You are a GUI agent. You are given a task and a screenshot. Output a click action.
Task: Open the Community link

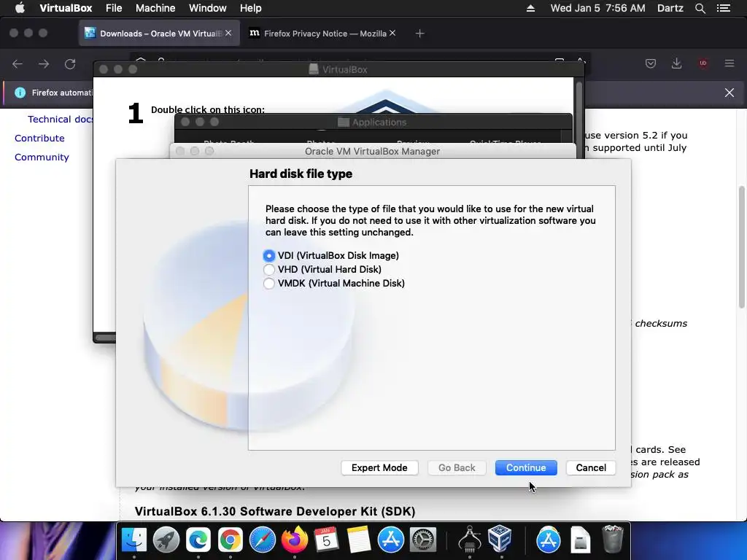point(42,157)
